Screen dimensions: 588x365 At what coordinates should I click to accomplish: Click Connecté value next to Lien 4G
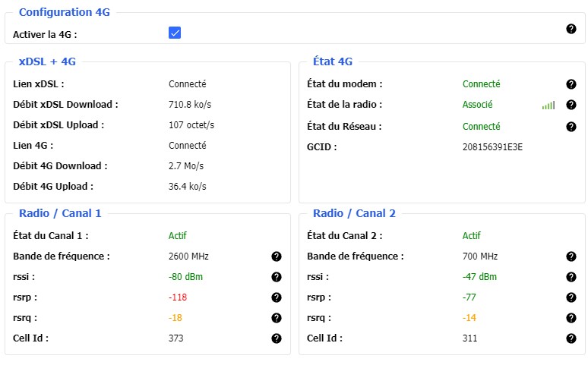coord(187,146)
